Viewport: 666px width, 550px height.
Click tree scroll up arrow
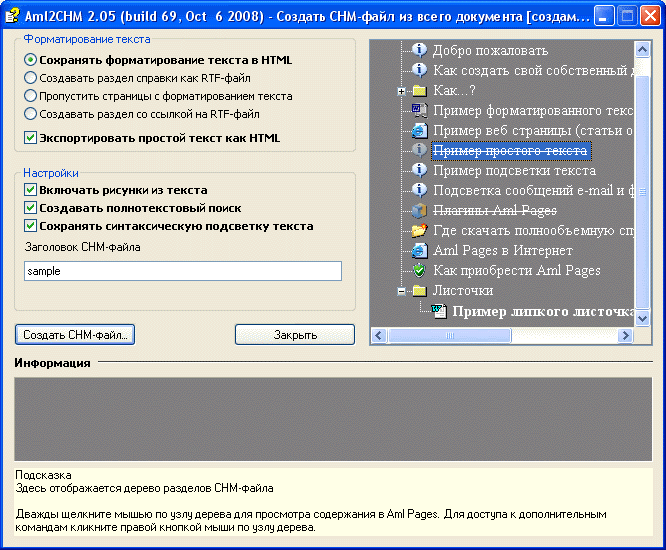click(x=642, y=50)
